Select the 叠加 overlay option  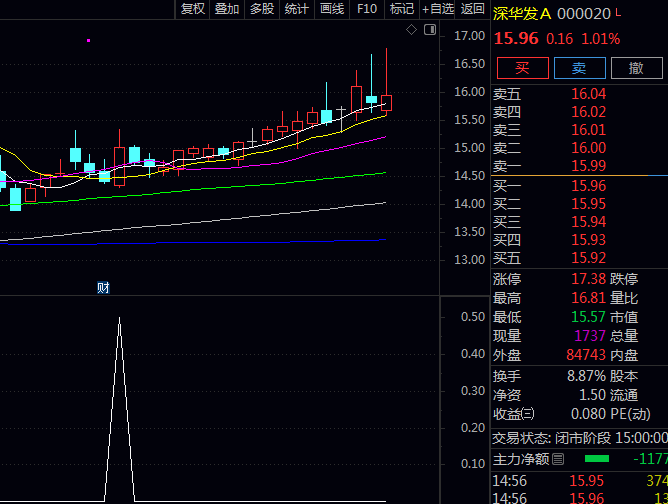pyautogui.click(x=227, y=9)
